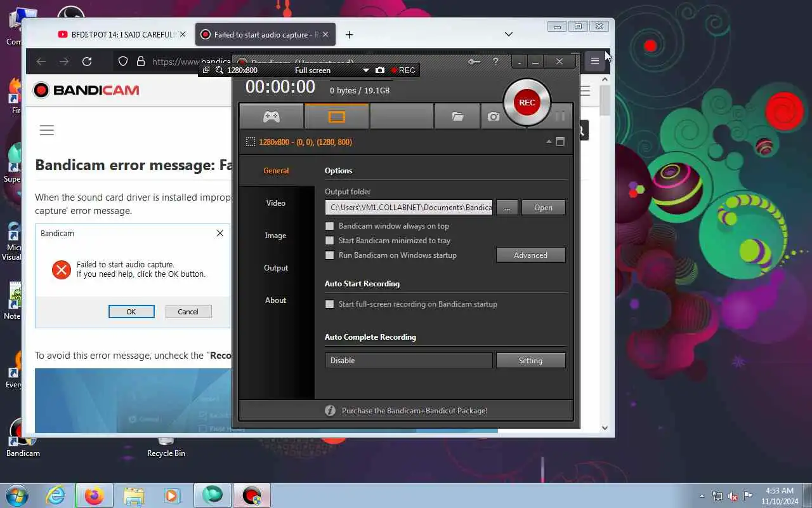Open Windows Media Player on the taskbar
This screenshot has height=508, width=812.
(x=173, y=495)
